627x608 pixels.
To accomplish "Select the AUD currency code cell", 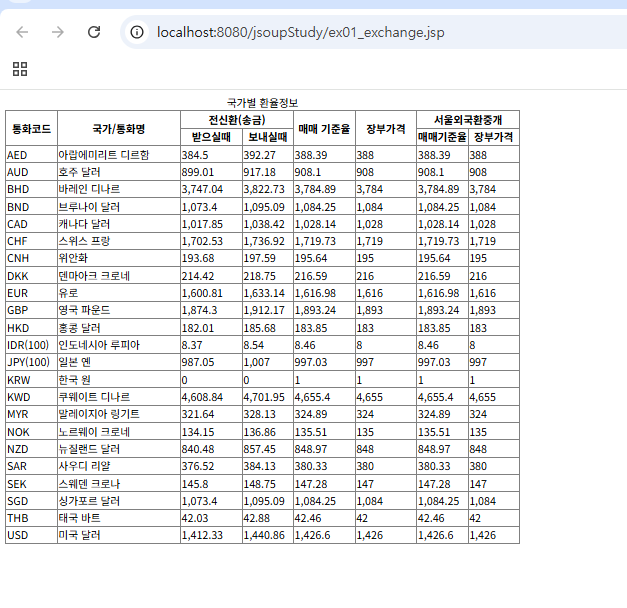I will pyautogui.click(x=32, y=172).
